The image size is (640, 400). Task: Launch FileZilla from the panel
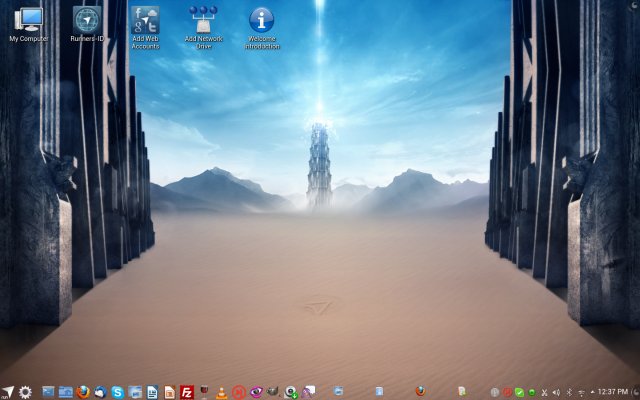tap(187, 392)
